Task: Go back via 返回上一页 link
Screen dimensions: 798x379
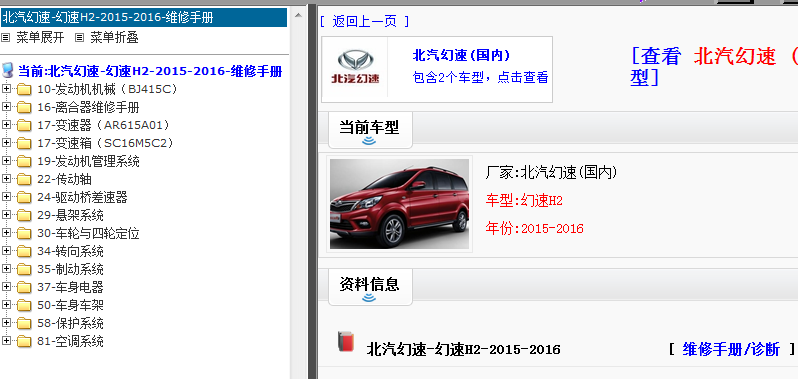Action: point(364,21)
